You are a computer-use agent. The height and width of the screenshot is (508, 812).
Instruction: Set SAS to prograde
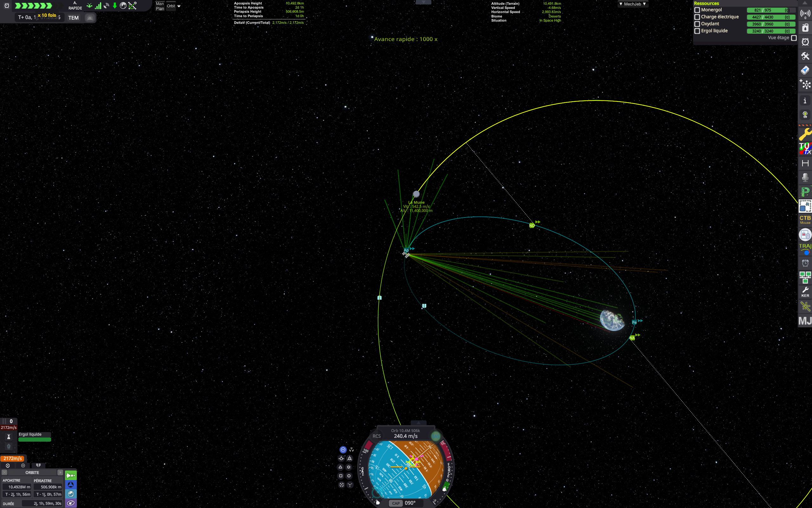tap(341, 458)
